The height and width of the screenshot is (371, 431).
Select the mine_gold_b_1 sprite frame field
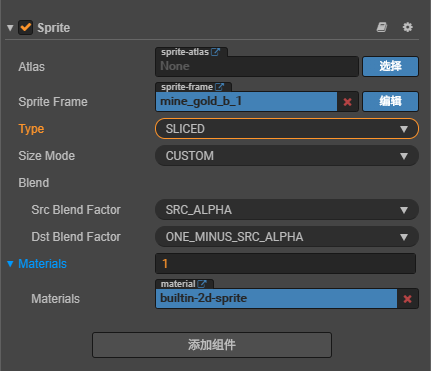(x=246, y=102)
